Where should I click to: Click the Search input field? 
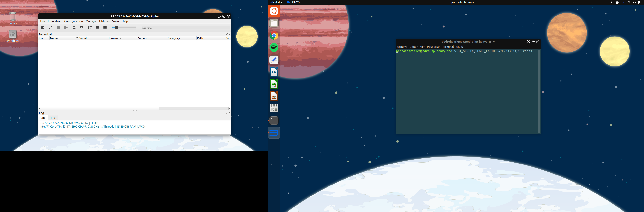pos(185,28)
